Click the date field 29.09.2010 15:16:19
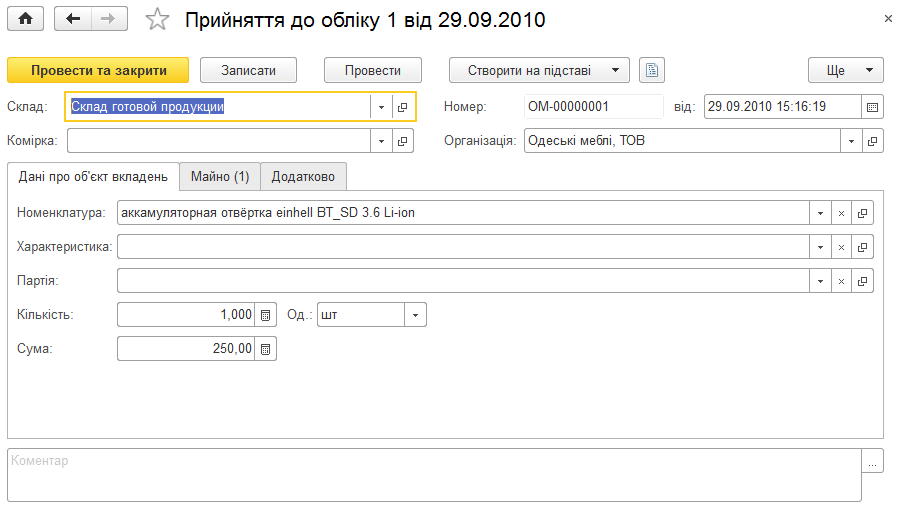This screenshot has height=508, width=897. pyautogui.click(x=783, y=107)
